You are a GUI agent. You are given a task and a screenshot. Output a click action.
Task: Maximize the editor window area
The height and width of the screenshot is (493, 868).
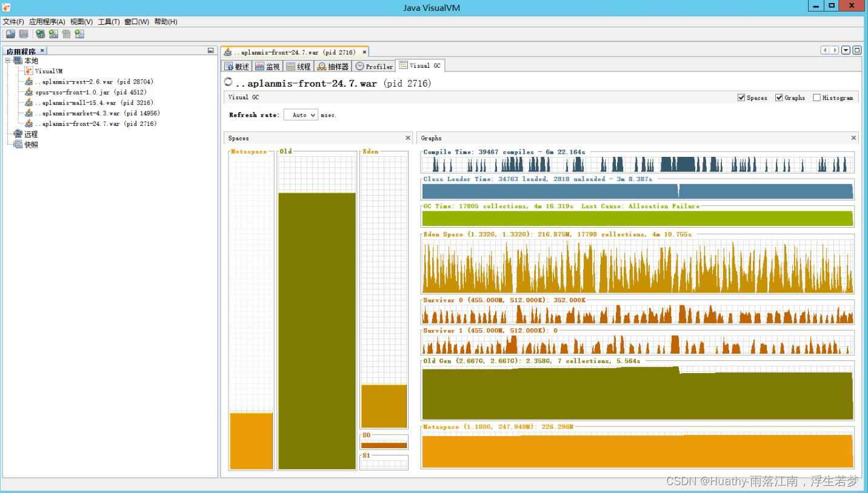(857, 50)
